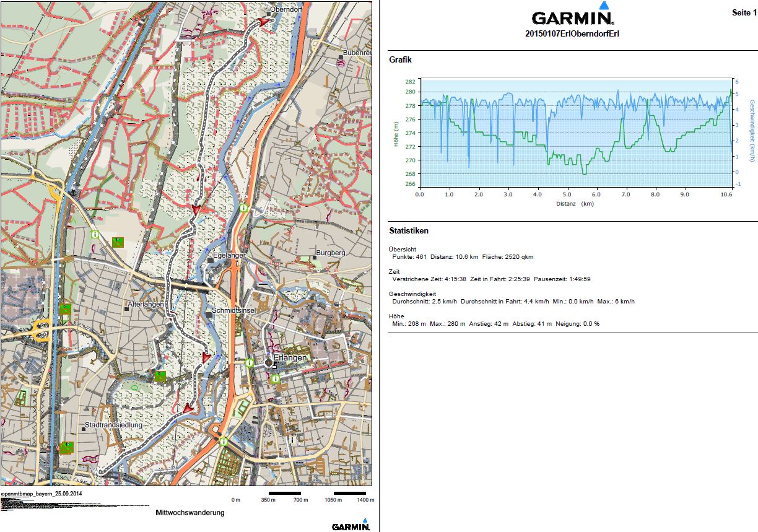758x532 pixels.
Task: Select the Schmidtsinsel map label
Action: [233, 310]
